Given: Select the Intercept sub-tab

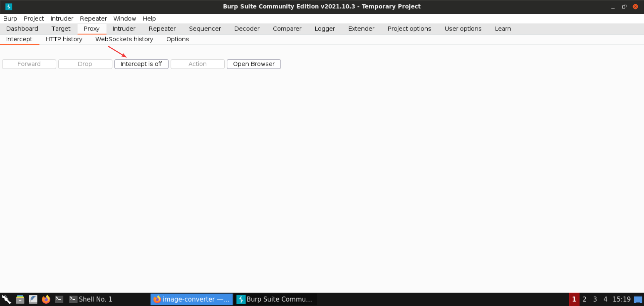Looking at the screenshot, I should [19, 39].
